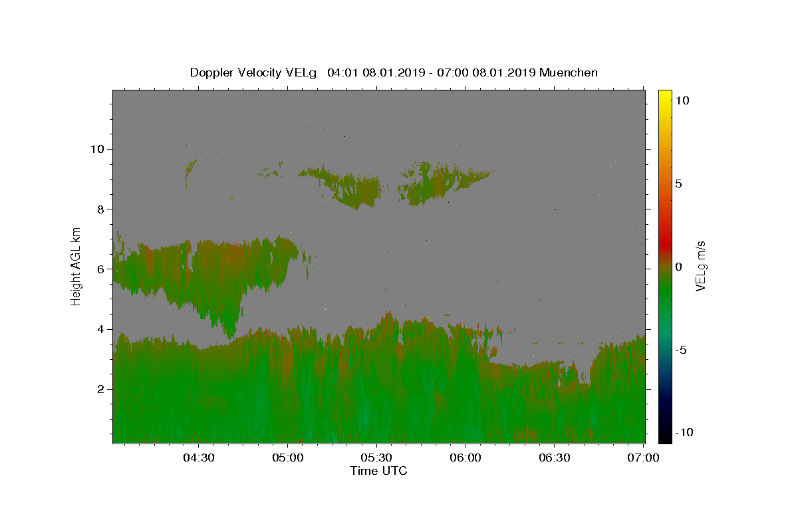Click the "VELg m/s" colorbar label
798x532 pixels.
(700, 265)
